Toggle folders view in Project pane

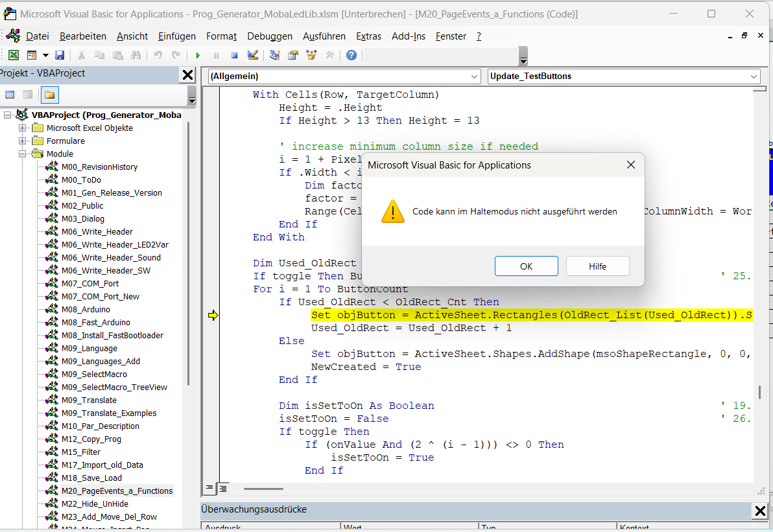[49, 95]
